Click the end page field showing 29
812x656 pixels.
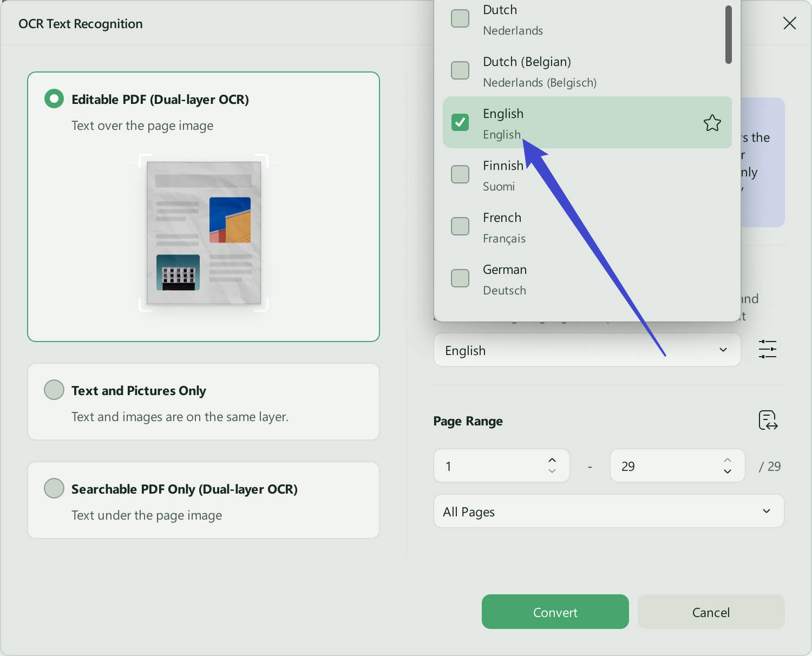pos(677,465)
